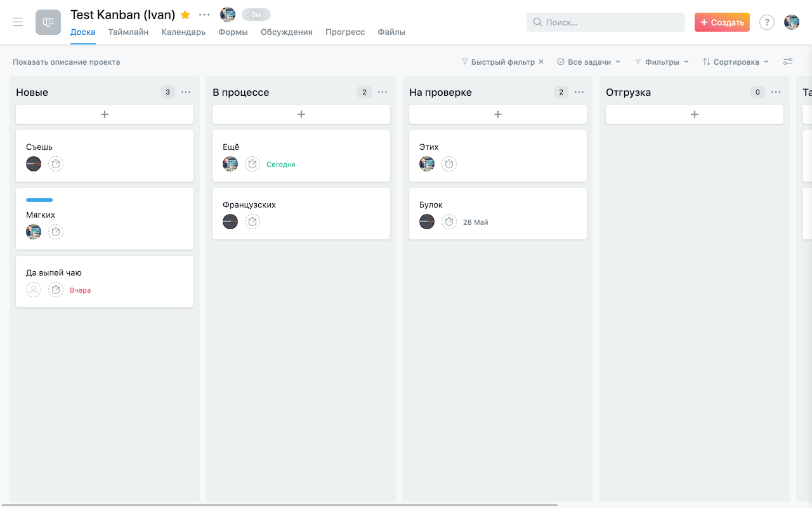The height and width of the screenshot is (508, 812).
Task: Open project options via dots beside the title
Action: (204, 14)
